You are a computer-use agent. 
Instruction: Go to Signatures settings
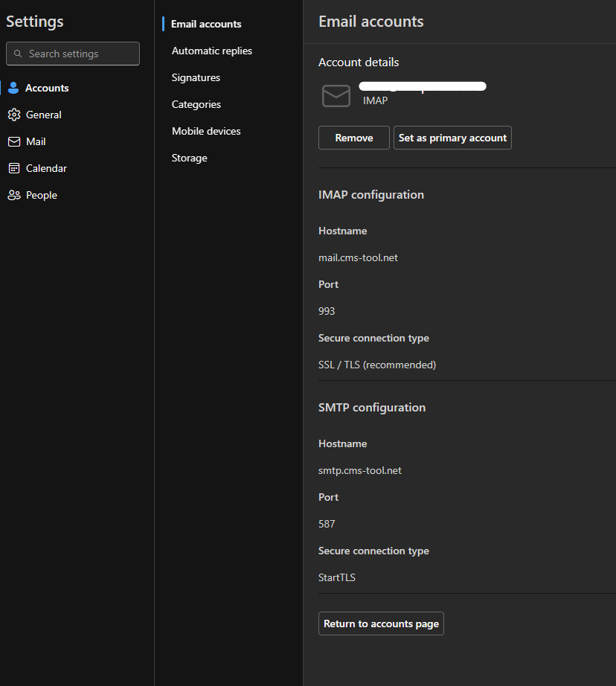(x=196, y=77)
